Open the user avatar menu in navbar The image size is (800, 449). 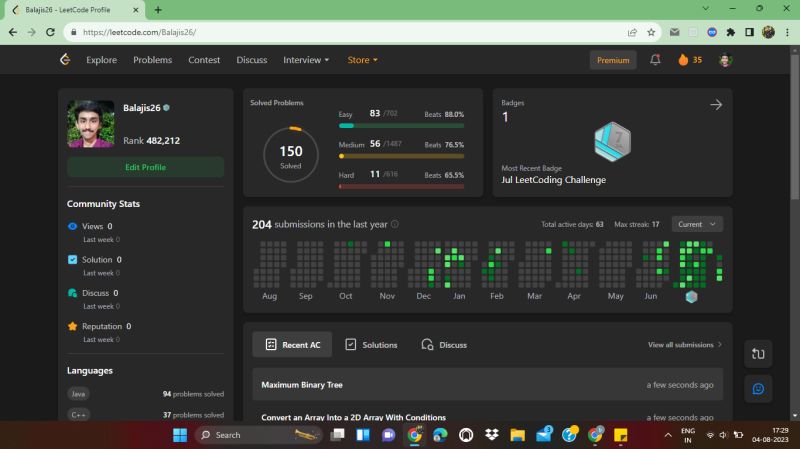(726, 60)
